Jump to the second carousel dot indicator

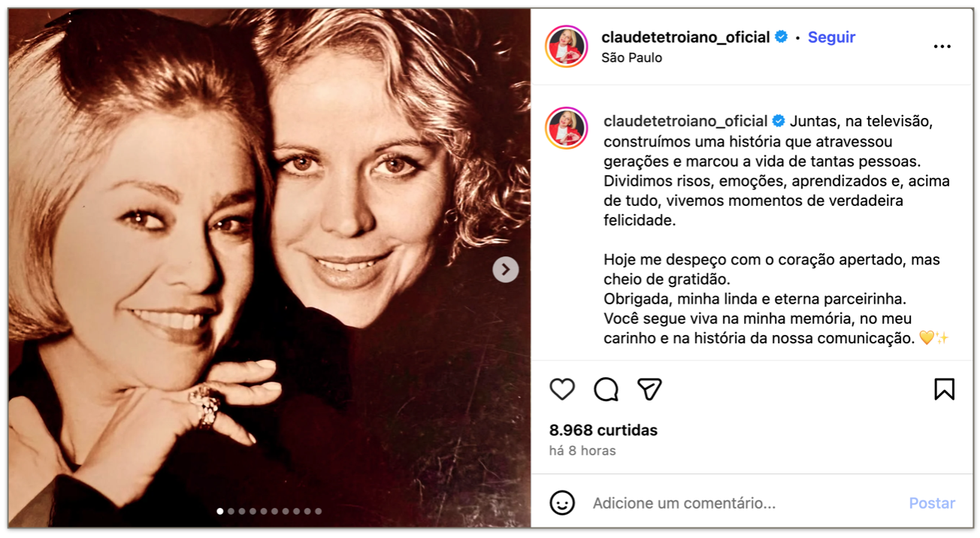tap(231, 511)
